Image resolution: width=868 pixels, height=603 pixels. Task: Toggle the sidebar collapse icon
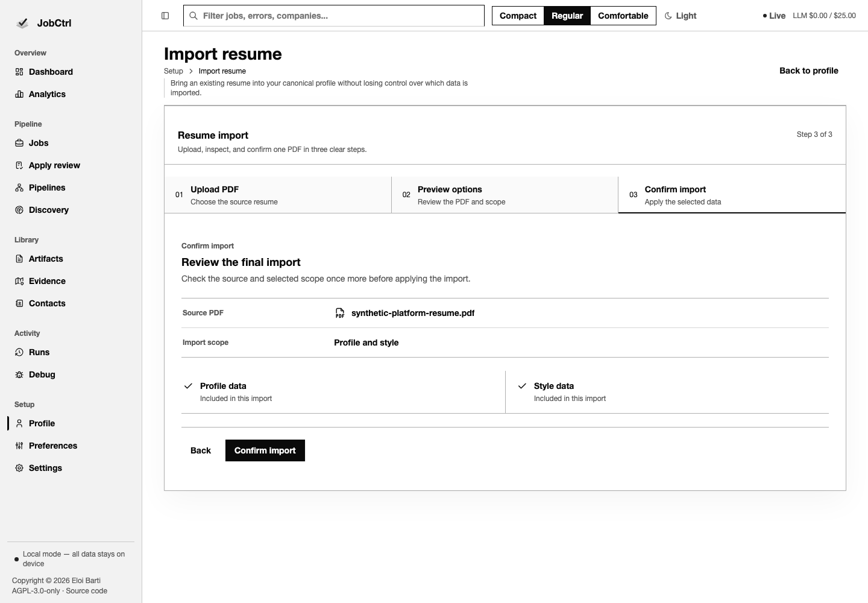click(165, 16)
